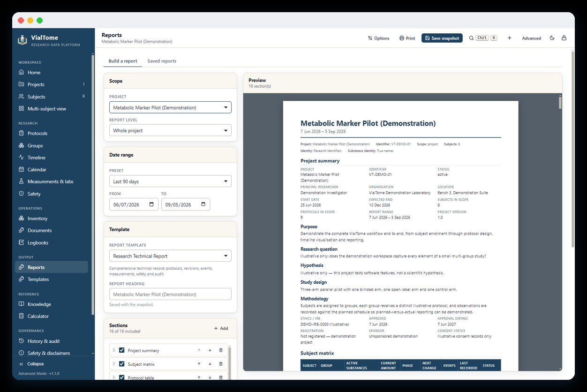
Task: Open the Safety page
Action: pos(52,194)
